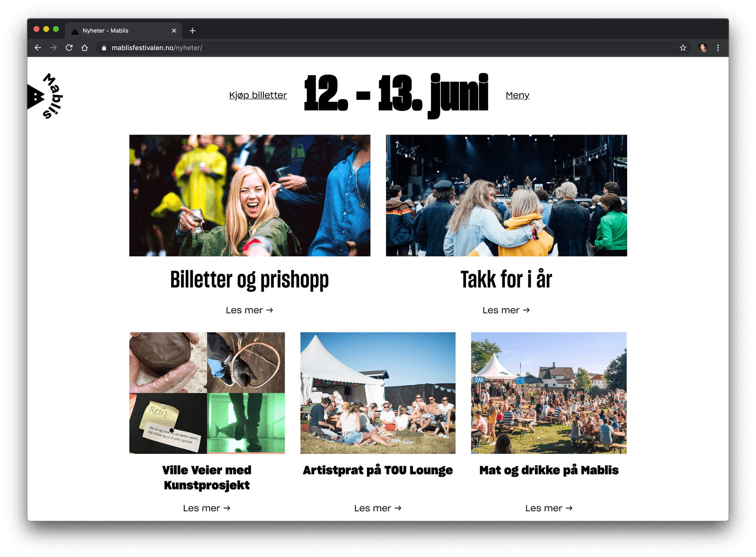Open the Chrome profile avatar
This screenshot has width=756, height=557.
tap(703, 48)
